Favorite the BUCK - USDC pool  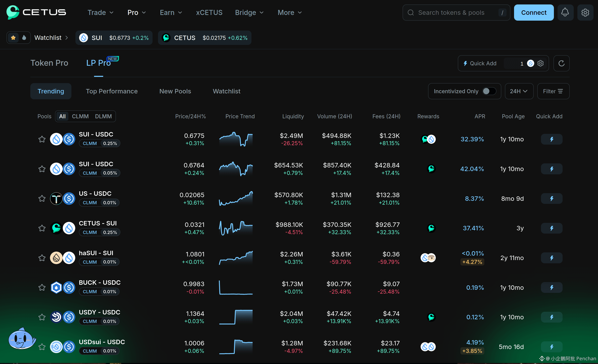(x=42, y=288)
